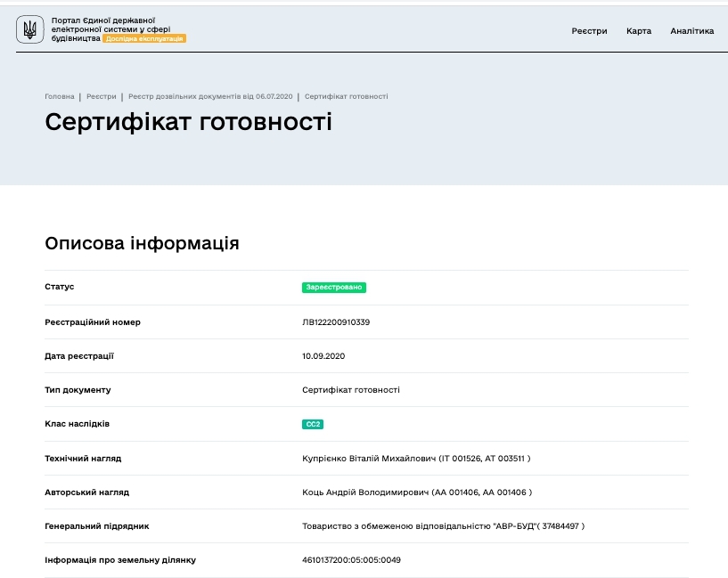This screenshot has height=578, width=728.
Task: Click the Дослідна експлуатація badge
Action: (x=144, y=38)
